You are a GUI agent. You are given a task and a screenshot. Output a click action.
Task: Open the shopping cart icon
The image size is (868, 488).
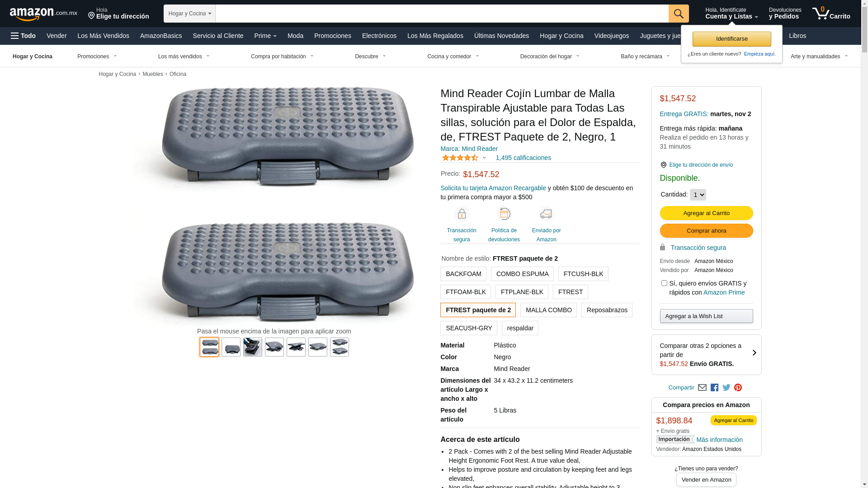(x=830, y=14)
